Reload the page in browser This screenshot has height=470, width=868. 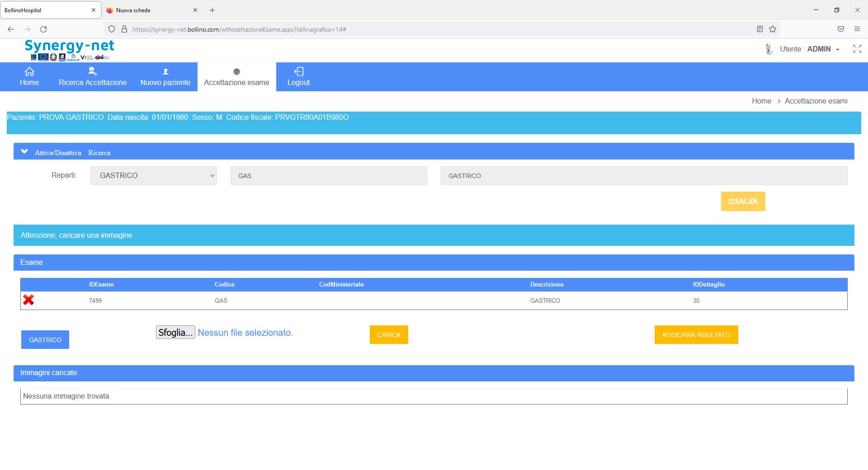point(43,29)
